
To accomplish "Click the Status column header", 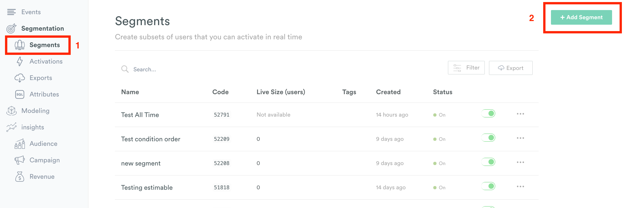I will [442, 92].
